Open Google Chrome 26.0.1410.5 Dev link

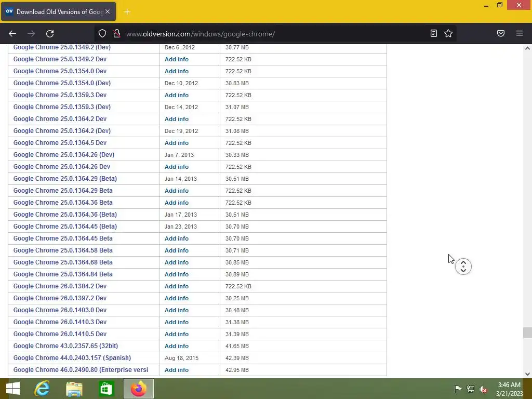[60, 334]
